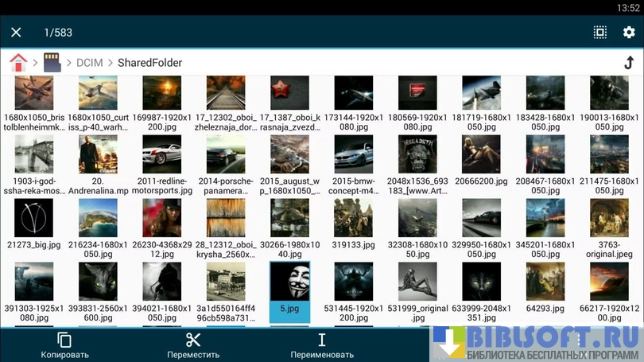Click the select all icon
Viewport: 644px width, 362px height.
click(599, 33)
